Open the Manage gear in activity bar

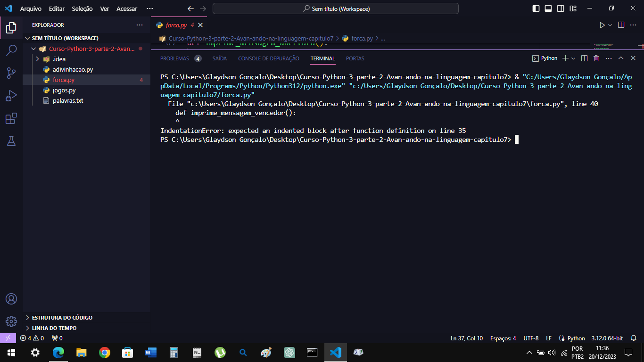pyautogui.click(x=11, y=321)
